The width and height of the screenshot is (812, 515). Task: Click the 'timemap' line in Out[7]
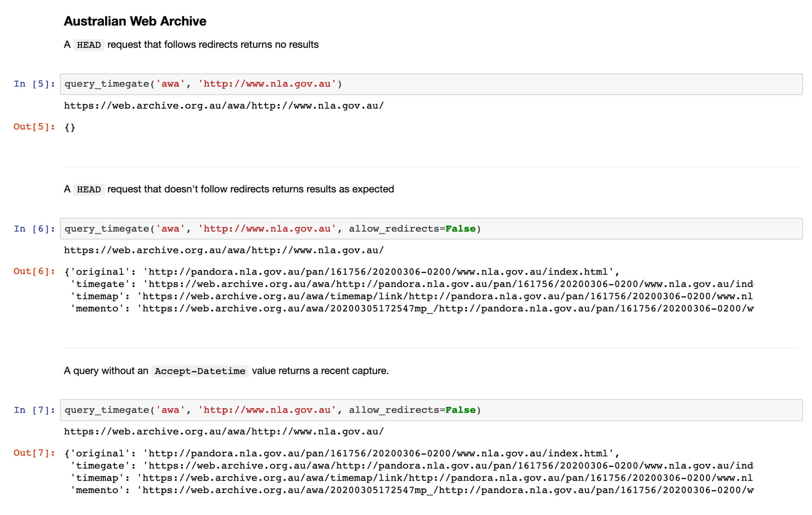412,478
